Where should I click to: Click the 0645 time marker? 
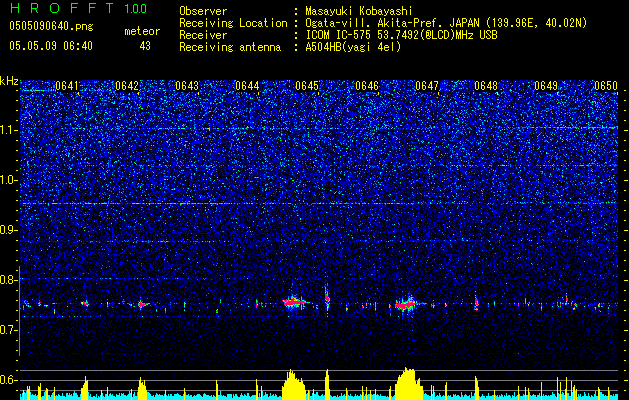point(307,86)
